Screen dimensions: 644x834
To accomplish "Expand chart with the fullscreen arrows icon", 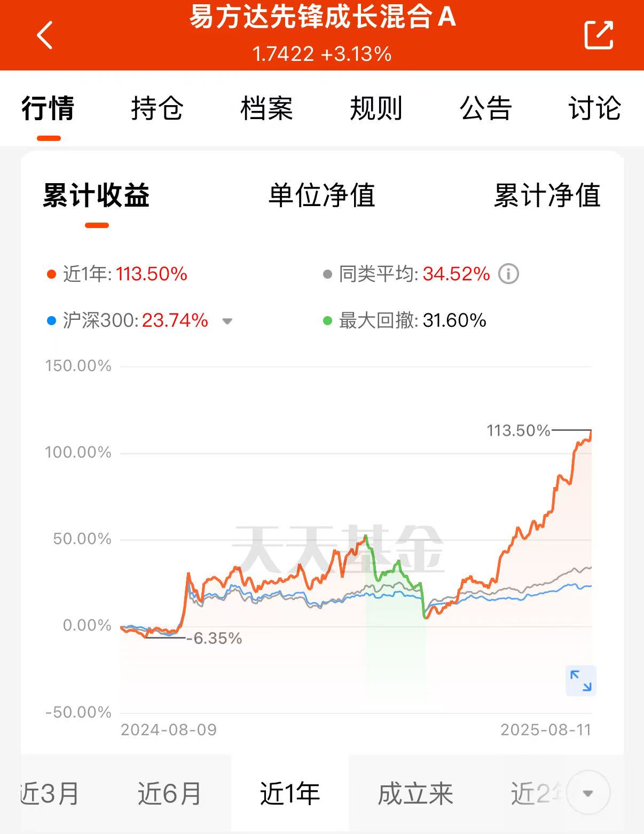I will coord(581,681).
